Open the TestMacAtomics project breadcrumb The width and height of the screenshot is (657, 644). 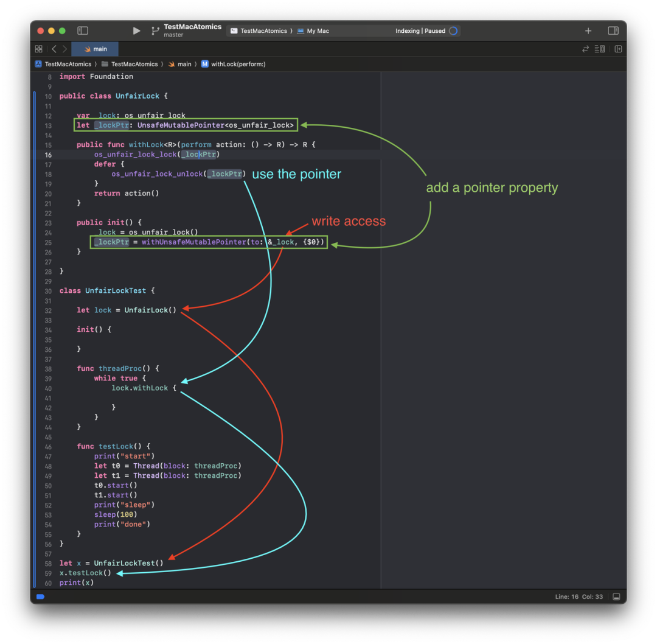pos(63,64)
